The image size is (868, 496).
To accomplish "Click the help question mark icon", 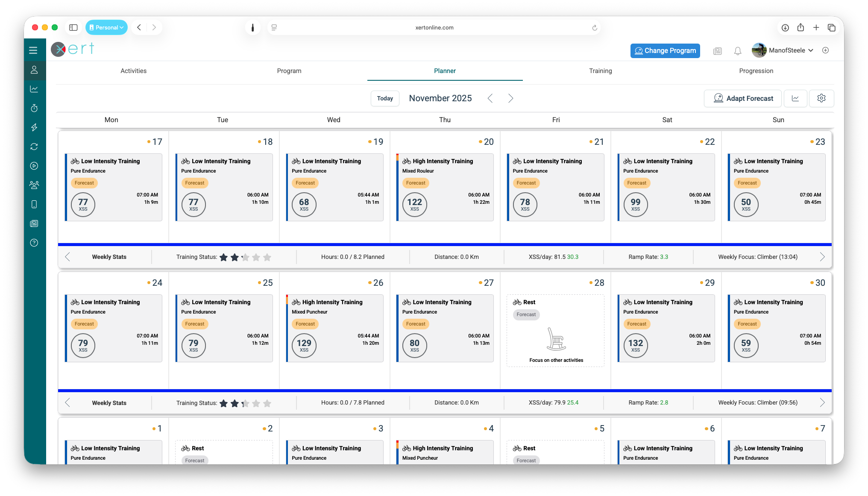I will tap(34, 243).
